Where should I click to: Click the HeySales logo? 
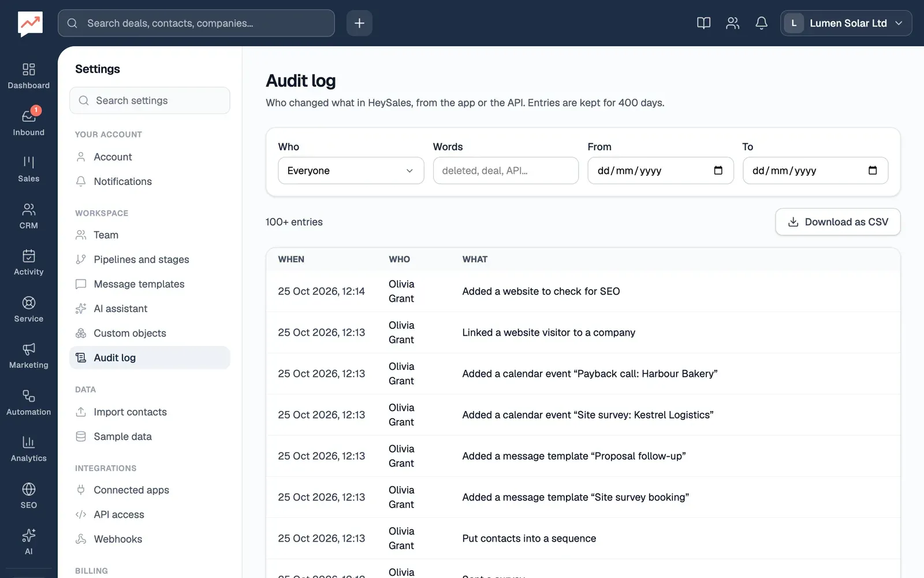[x=30, y=24]
